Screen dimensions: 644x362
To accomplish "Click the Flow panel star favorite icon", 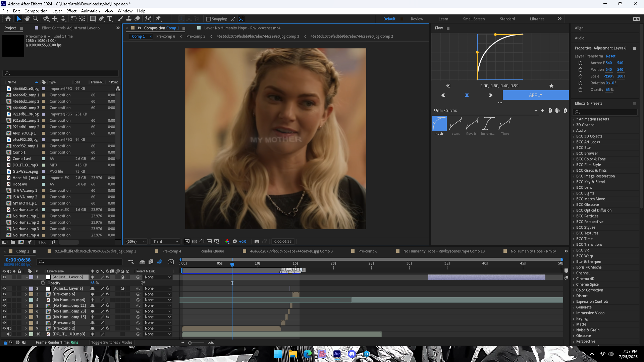I will (551, 86).
